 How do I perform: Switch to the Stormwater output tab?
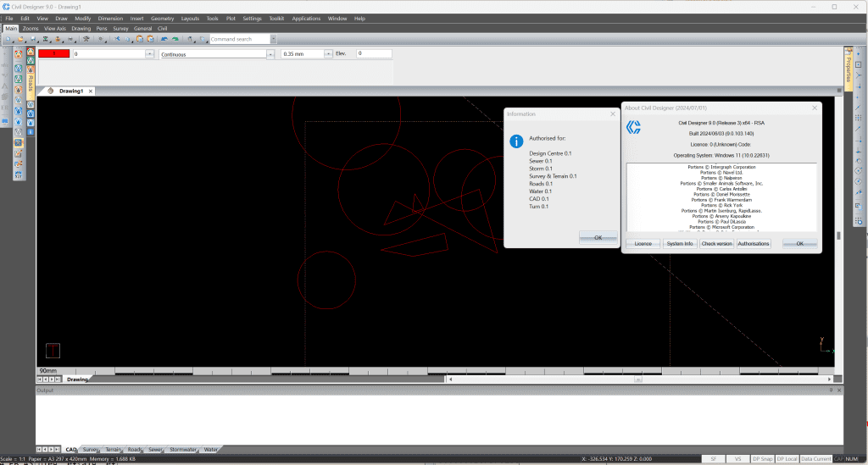(183, 450)
